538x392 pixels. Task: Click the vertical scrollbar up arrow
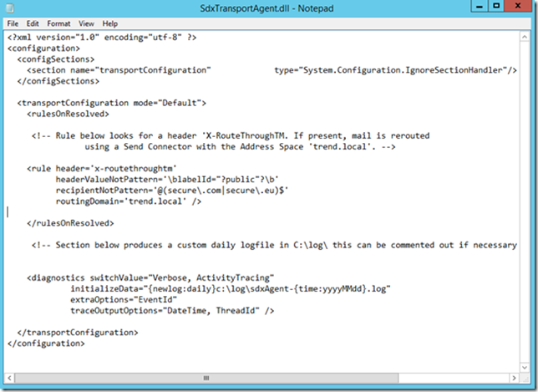[x=526, y=37]
